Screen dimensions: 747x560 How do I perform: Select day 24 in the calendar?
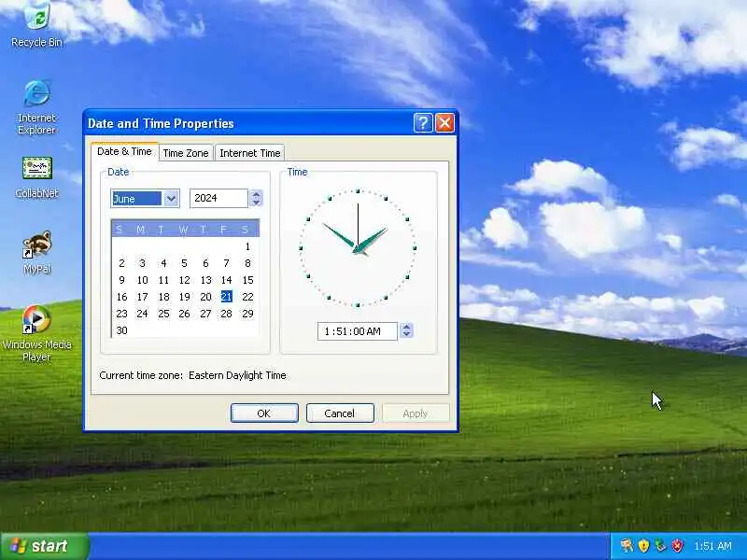[143, 314]
